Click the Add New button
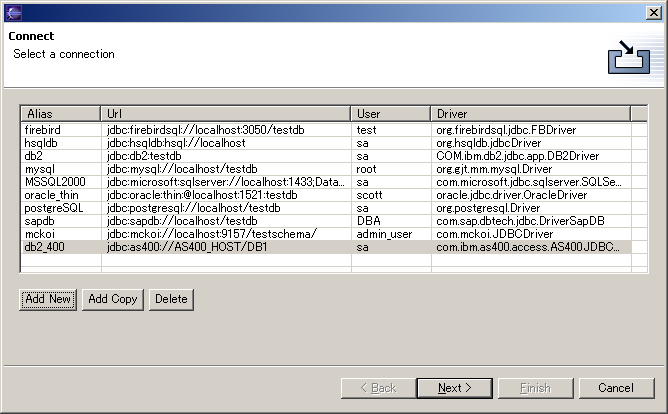Viewport: 668px width, 414px height. 48,299
